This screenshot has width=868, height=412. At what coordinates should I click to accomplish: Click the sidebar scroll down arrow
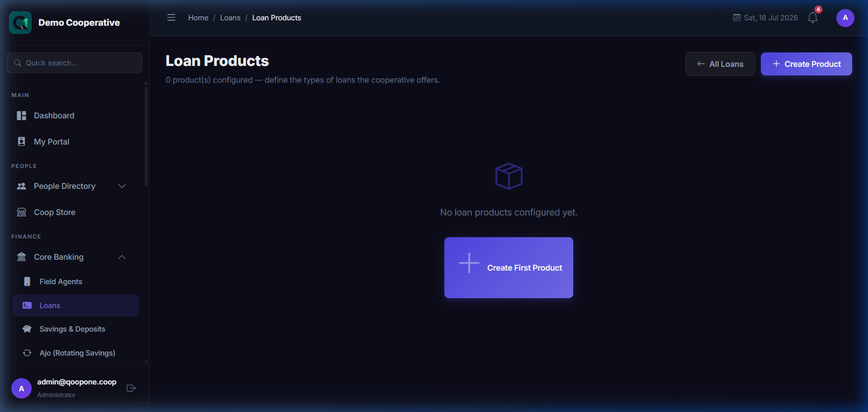pyautogui.click(x=146, y=362)
